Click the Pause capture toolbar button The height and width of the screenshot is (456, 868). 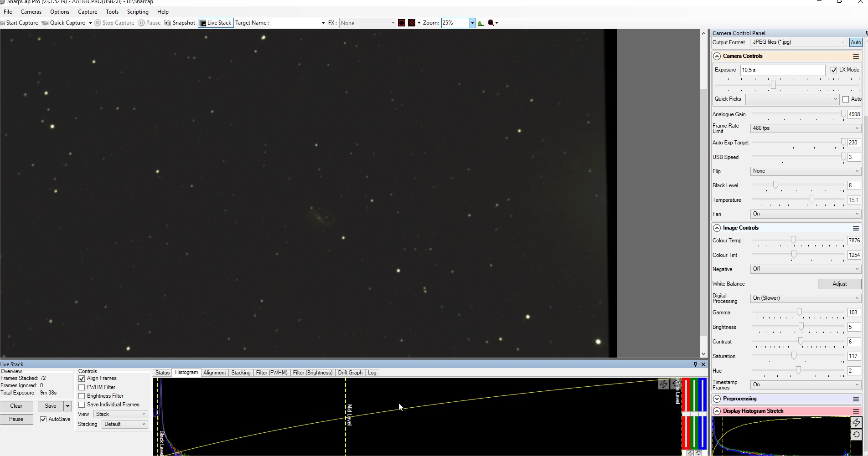[x=150, y=23]
